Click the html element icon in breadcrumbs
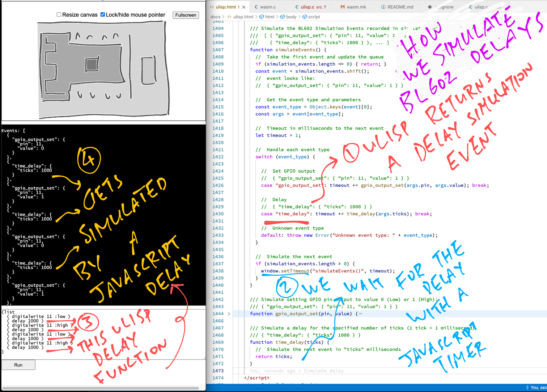 pyautogui.click(x=261, y=17)
